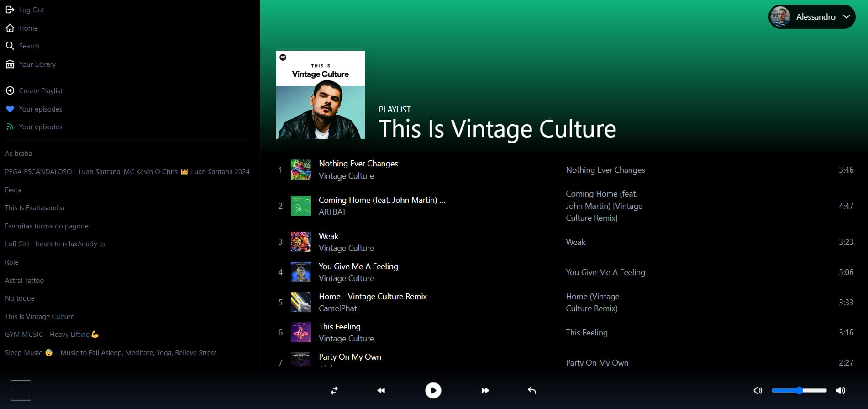Screen dimensions: 868x409
Task: Click album name Coming Home [Vintage Culture Remix]
Action: click(604, 206)
